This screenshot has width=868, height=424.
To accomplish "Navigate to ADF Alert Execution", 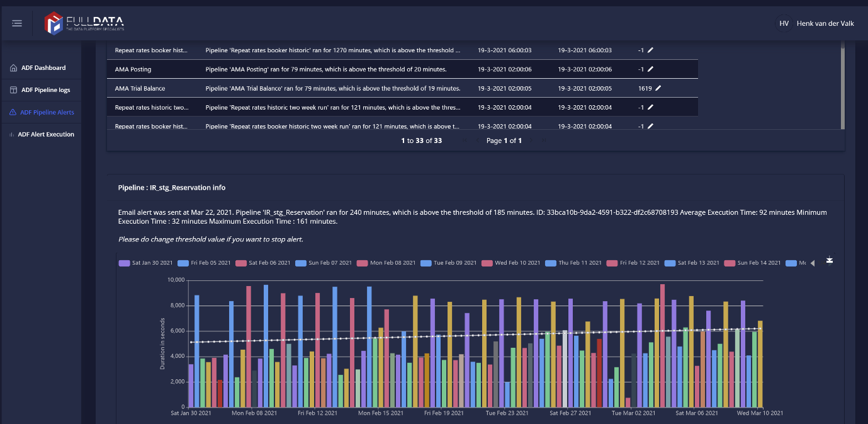I will pos(45,134).
